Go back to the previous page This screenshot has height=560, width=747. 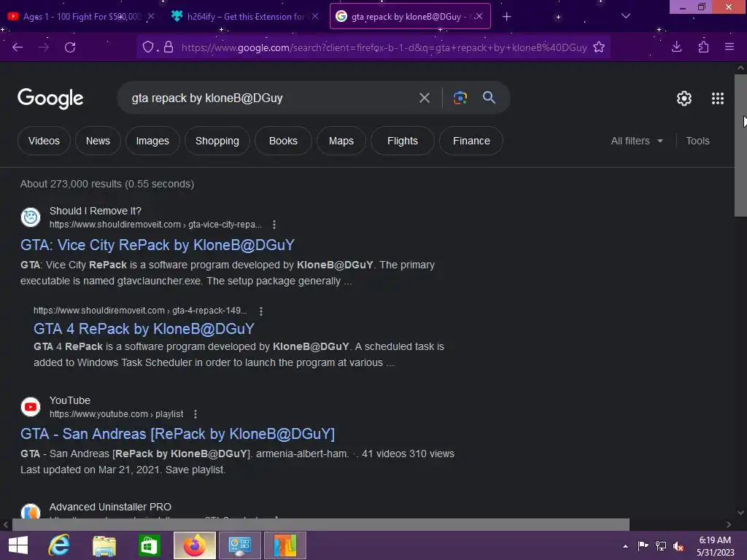coord(18,47)
